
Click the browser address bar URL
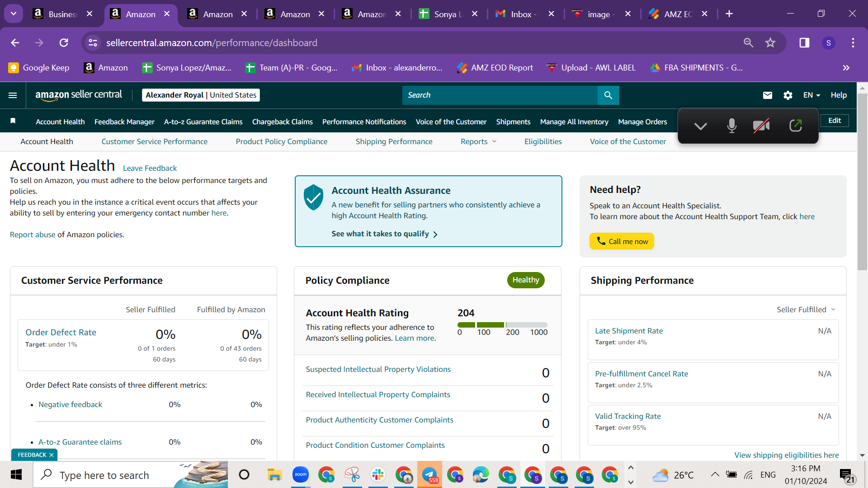(x=212, y=43)
